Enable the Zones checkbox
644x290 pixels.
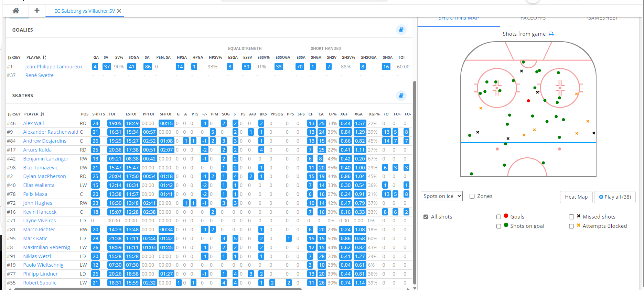tap(472, 196)
